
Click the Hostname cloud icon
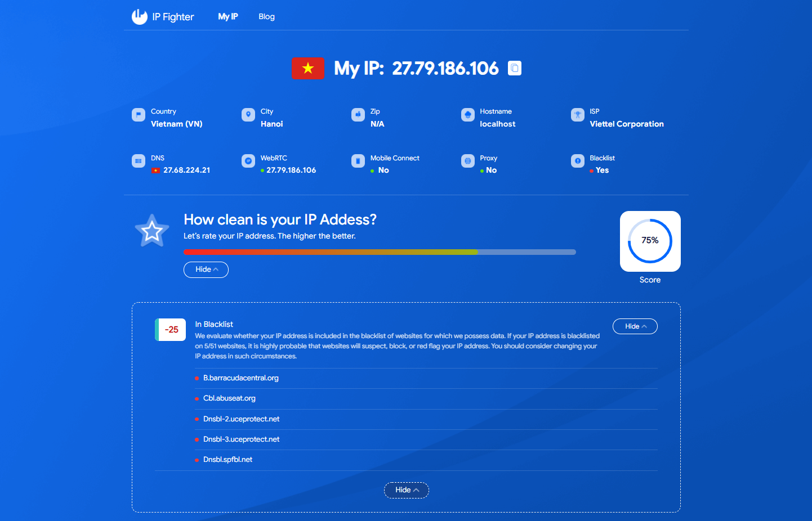468,115
